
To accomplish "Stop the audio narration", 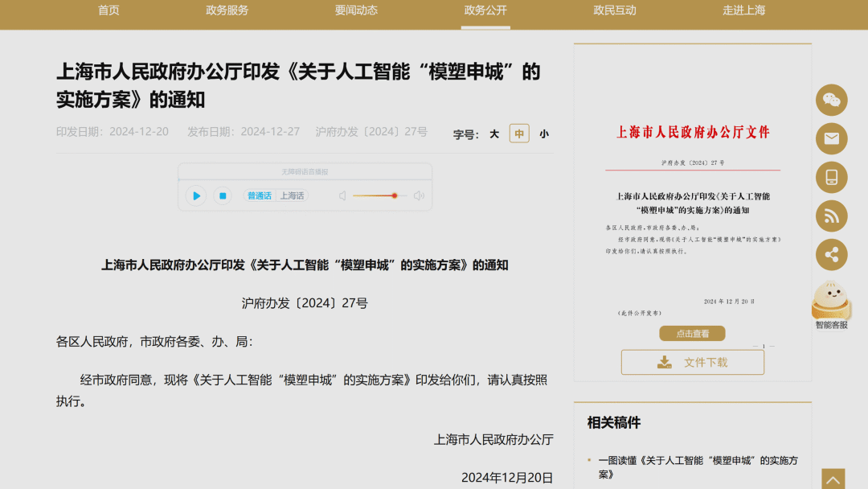I will pyautogui.click(x=223, y=195).
